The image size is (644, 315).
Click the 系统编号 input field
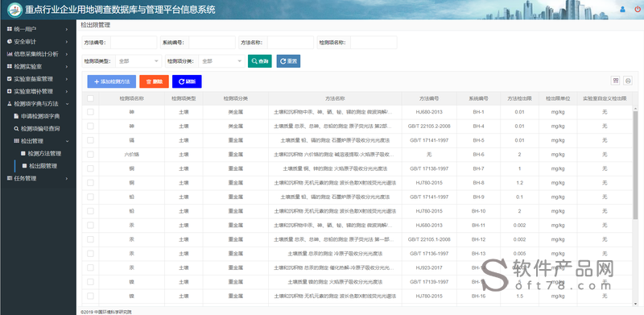(212, 43)
